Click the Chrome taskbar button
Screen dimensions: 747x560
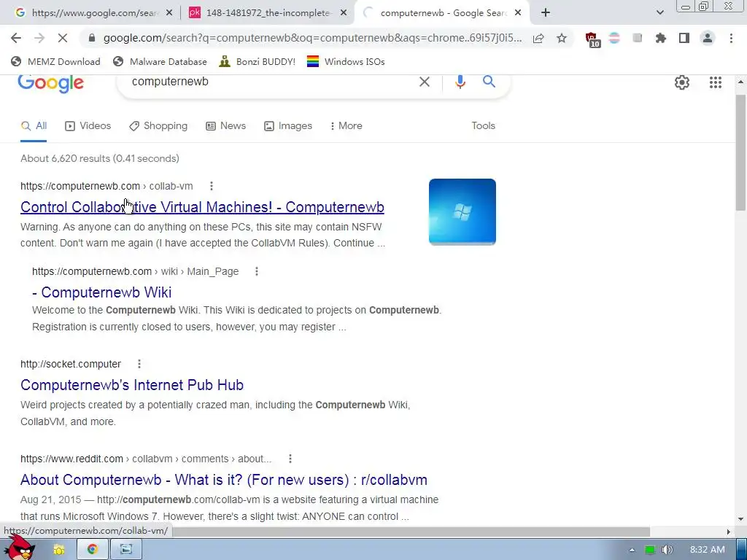(x=93, y=550)
